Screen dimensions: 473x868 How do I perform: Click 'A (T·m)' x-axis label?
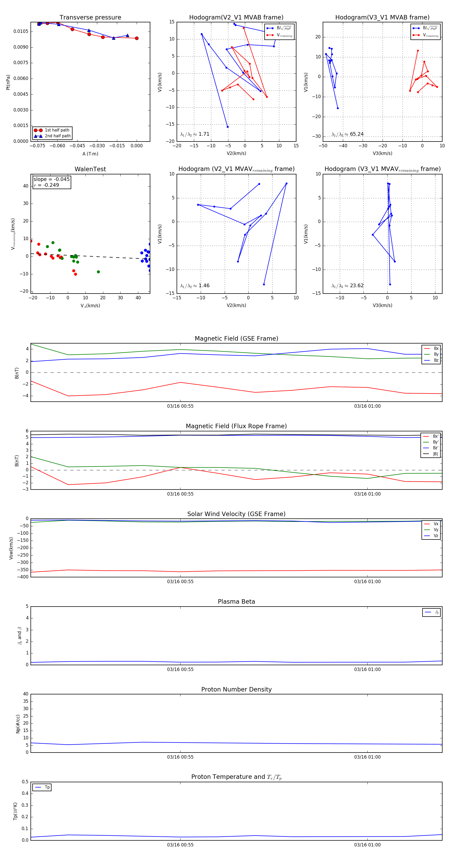pos(90,154)
